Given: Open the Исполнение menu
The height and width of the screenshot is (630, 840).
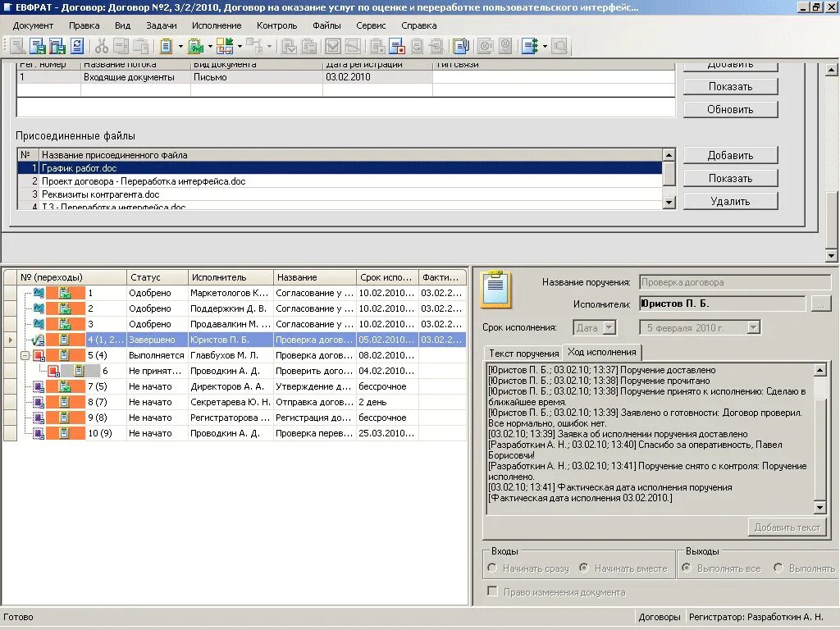Looking at the screenshot, I should pos(217,25).
